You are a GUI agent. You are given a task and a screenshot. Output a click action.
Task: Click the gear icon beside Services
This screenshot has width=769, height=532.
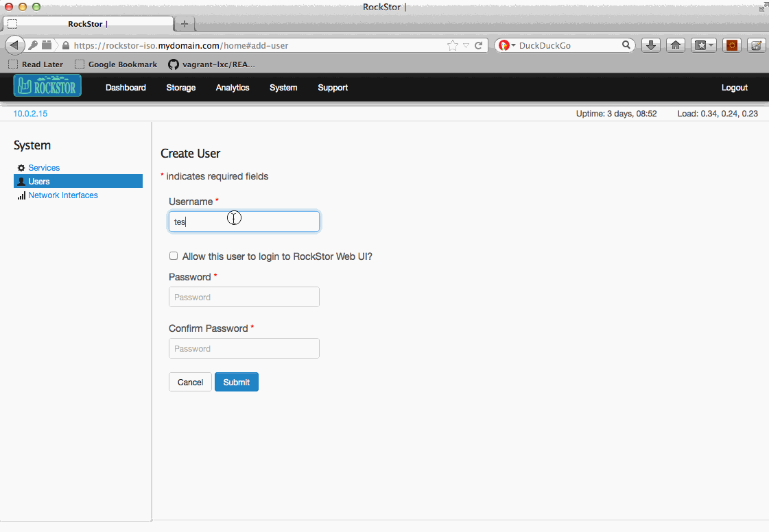[x=21, y=168]
